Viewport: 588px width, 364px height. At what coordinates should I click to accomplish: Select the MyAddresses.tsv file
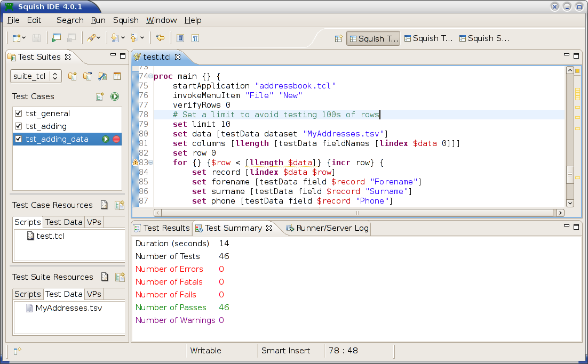click(68, 308)
